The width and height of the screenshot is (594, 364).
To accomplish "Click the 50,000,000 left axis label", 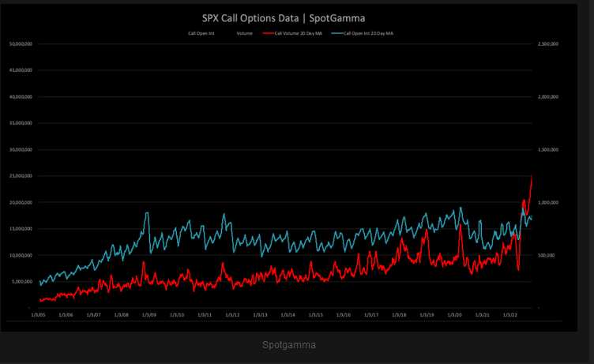I will point(20,43).
